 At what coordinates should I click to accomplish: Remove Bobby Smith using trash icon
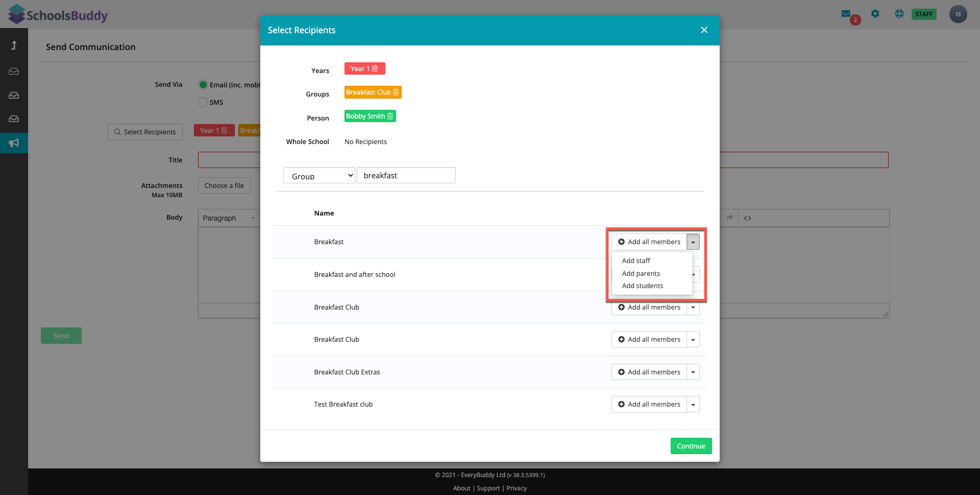pos(390,116)
